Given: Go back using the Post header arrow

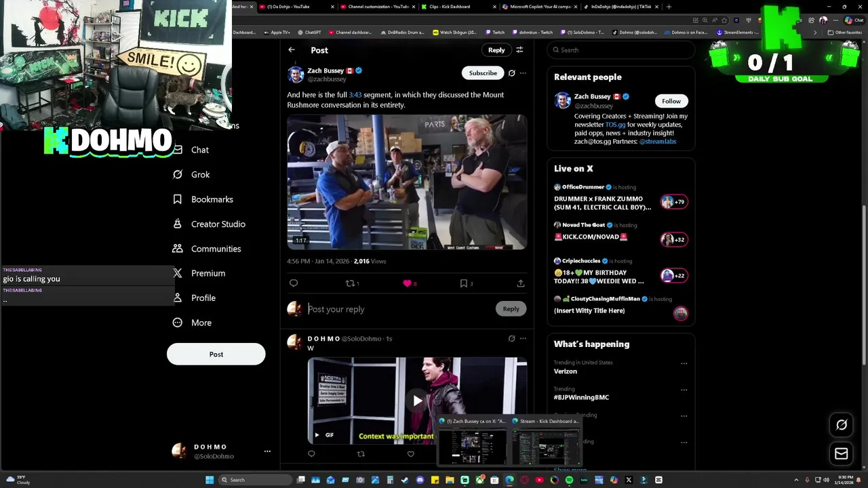Looking at the screenshot, I should pyautogui.click(x=292, y=49).
